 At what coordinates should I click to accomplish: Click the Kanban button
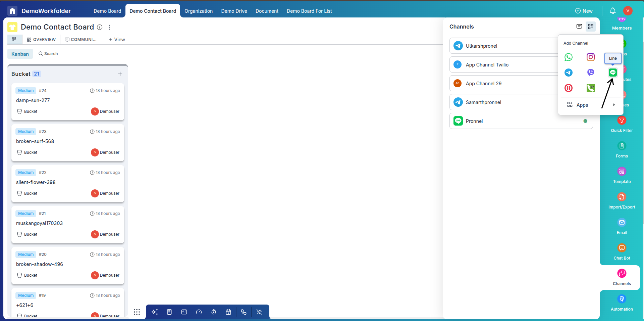[x=20, y=54]
